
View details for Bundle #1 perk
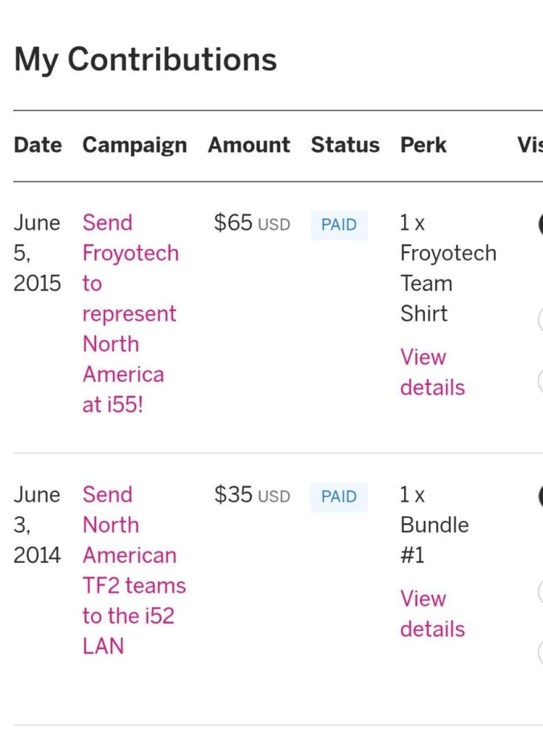(432, 614)
